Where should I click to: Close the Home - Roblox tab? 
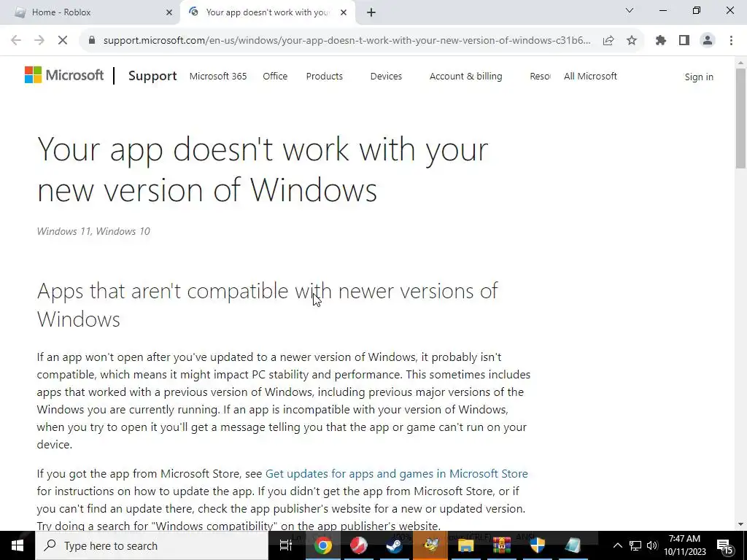169,12
